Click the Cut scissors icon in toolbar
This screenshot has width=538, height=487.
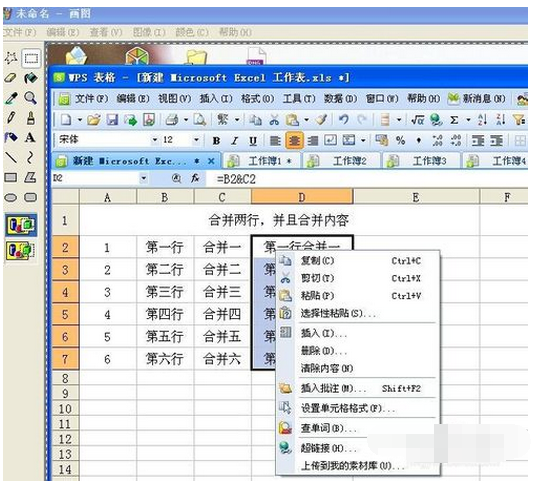point(273,120)
